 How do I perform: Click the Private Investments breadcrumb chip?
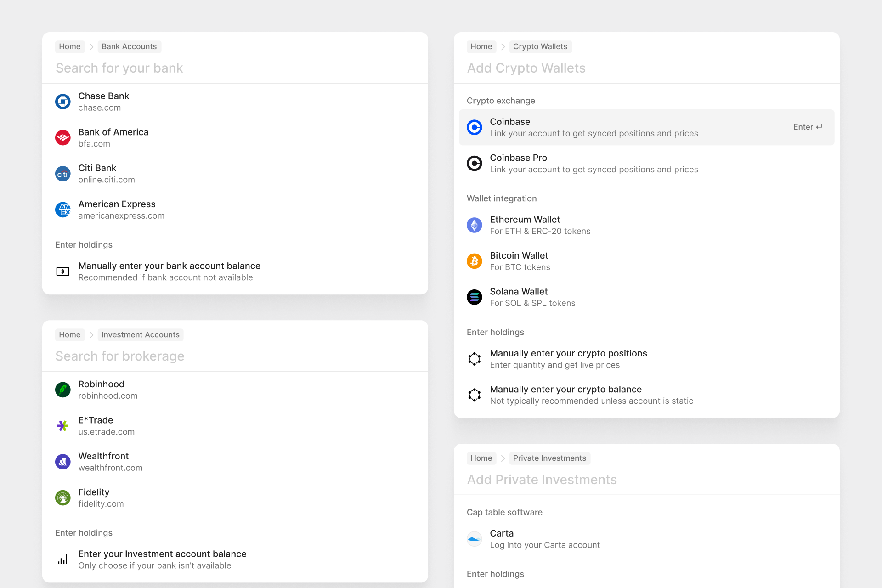549,458
